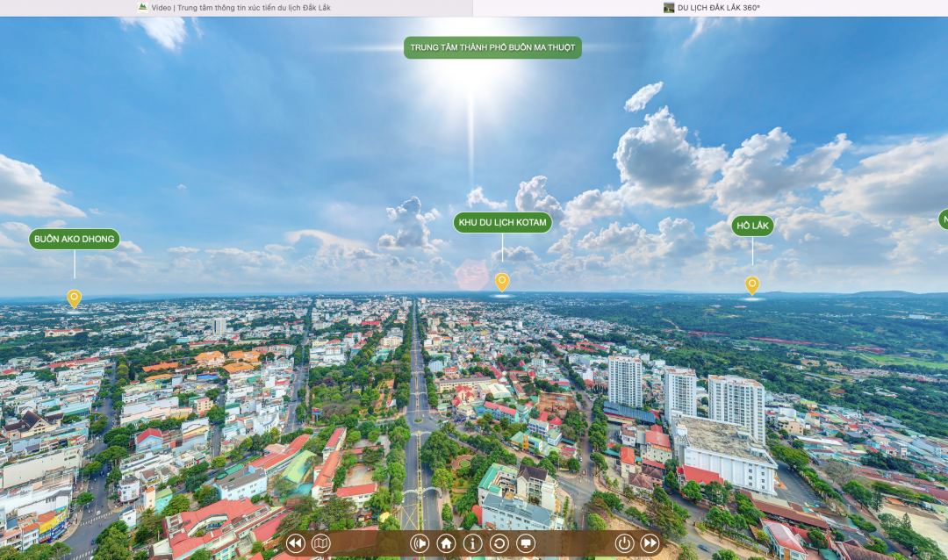
Task: Click the power icon in toolbar
Action: [624, 543]
